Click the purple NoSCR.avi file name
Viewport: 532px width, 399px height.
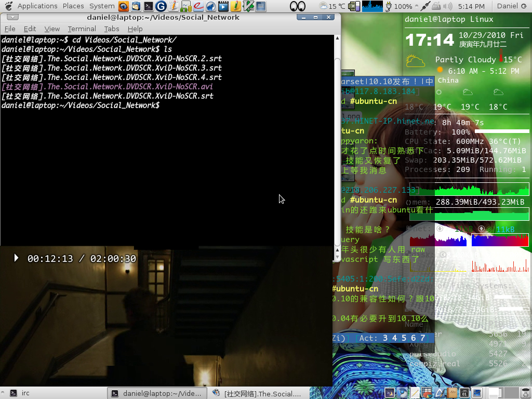pyautogui.click(x=107, y=87)
